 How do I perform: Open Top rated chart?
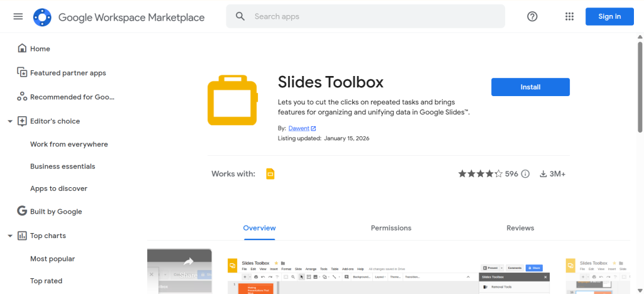coord(47,281)
